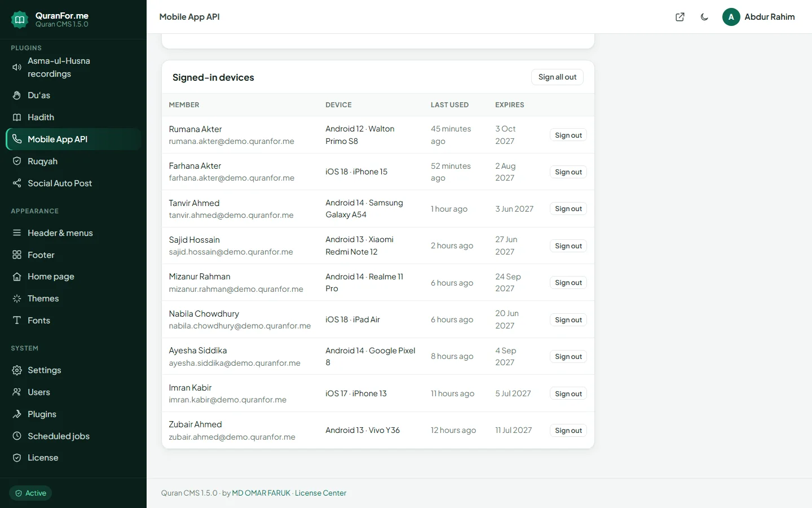Open the MD OMAR FARUK footer link

pyautogui.click(x=261, y=493)
